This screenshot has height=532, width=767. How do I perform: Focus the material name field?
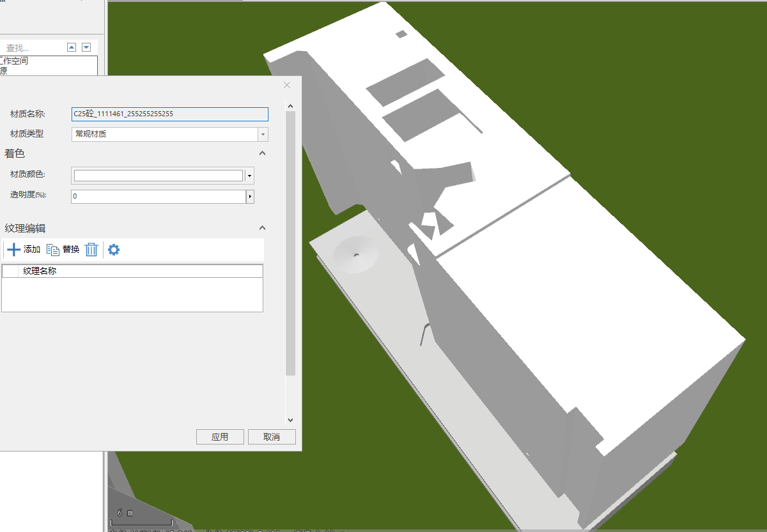[x=169, y=114]
